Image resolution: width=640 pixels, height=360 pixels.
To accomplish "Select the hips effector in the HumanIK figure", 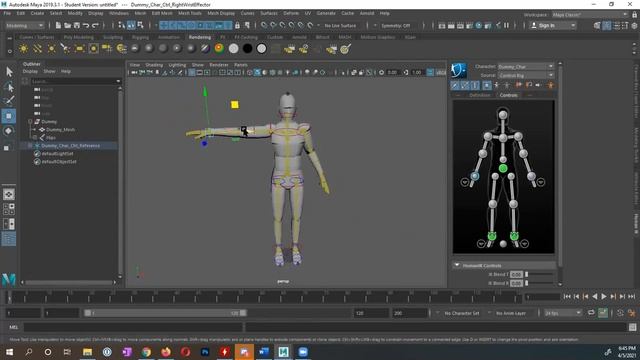I will pos(503,168).
